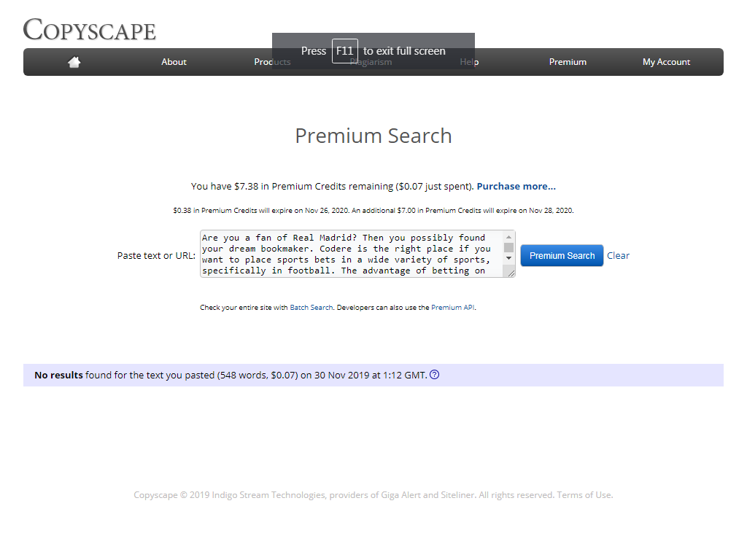Viewport: 747px width, 560px height.
Task: Open the Help menu item
Action: point(469,62)
